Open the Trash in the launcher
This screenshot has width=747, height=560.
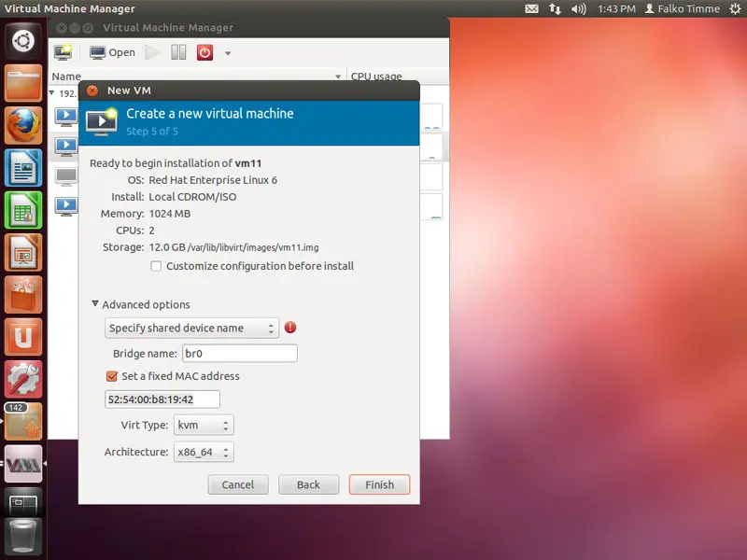click(22, 538)
